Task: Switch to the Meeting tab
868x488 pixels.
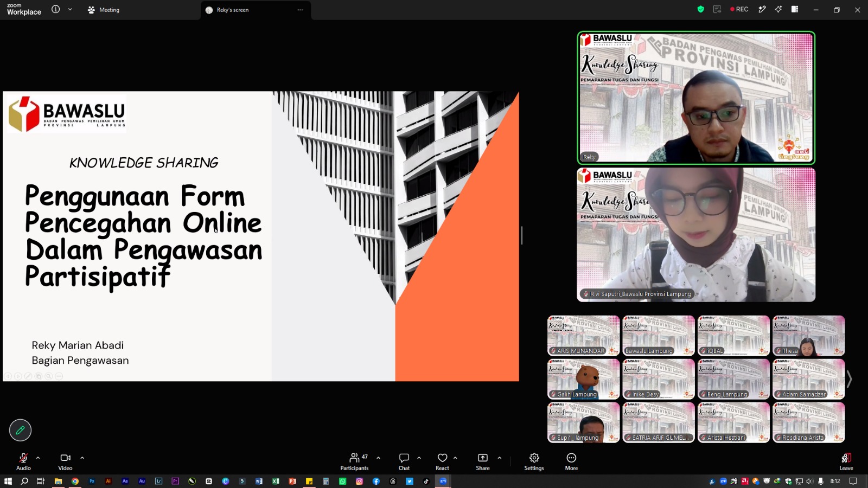Action: point(104,10)
